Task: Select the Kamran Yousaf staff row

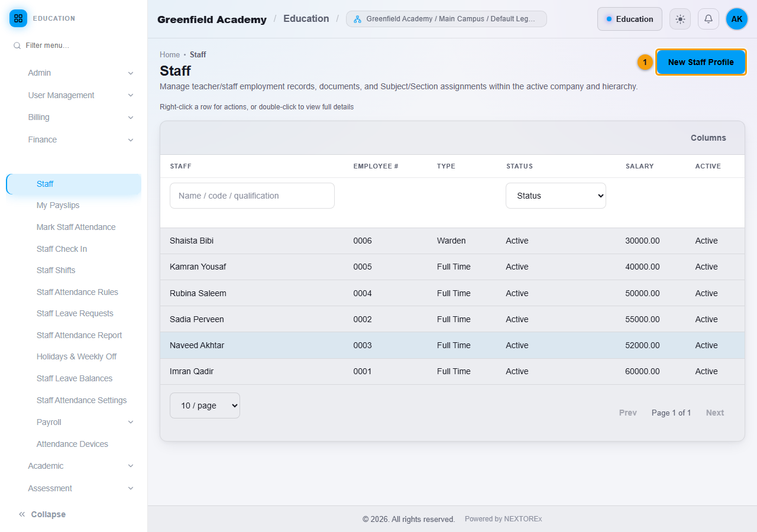Action: [x=452, y=267]
